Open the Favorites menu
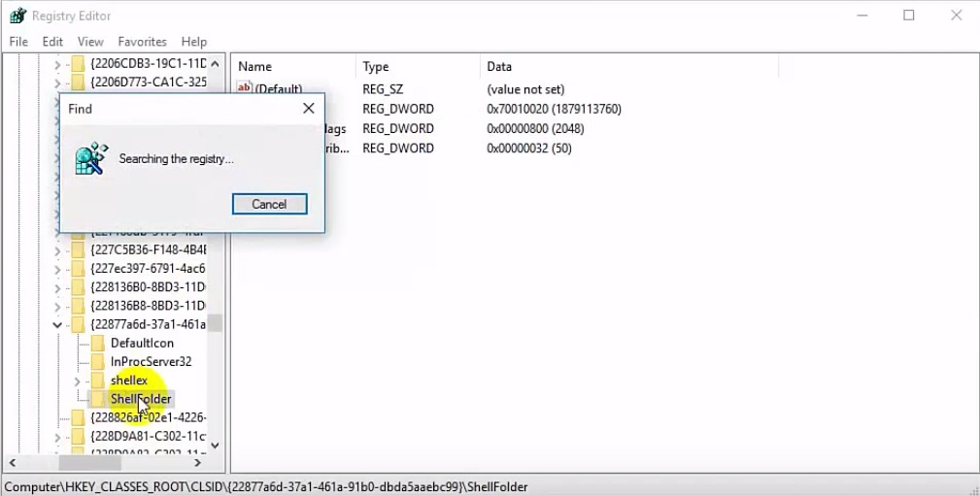This screenshot has height=496, width=980. pyautogui.click(x=142, y=41)
